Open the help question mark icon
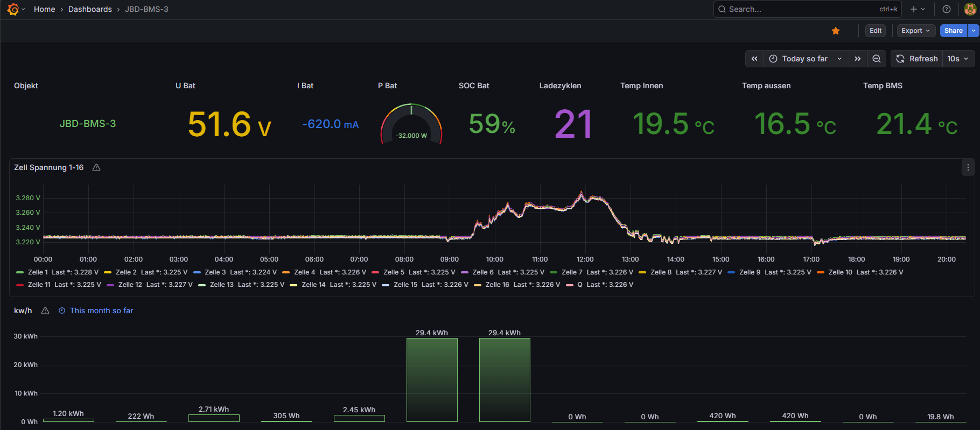Viewport: 980px width, 430px height. point(947,9)
